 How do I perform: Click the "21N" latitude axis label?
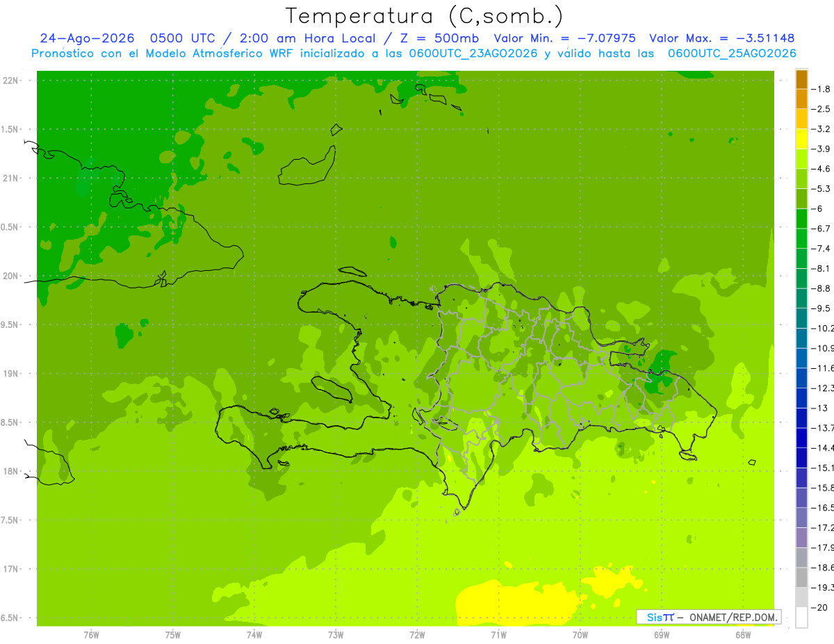click(12, 179)
